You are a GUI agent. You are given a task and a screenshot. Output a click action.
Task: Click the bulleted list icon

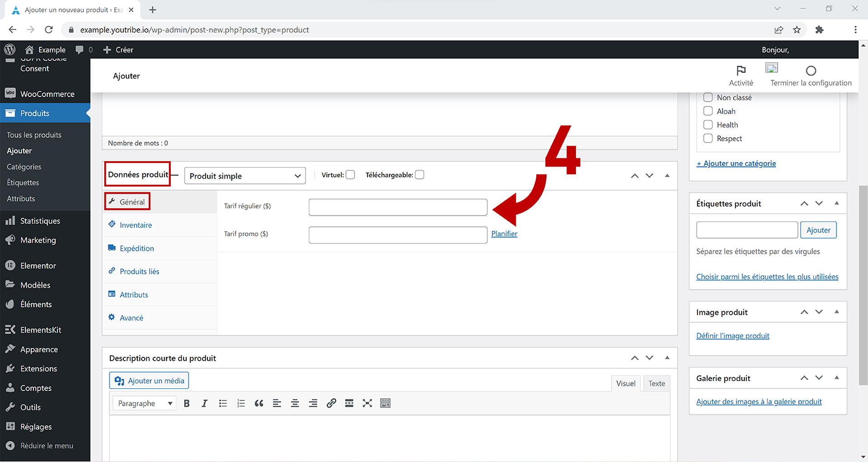point(223,403)
